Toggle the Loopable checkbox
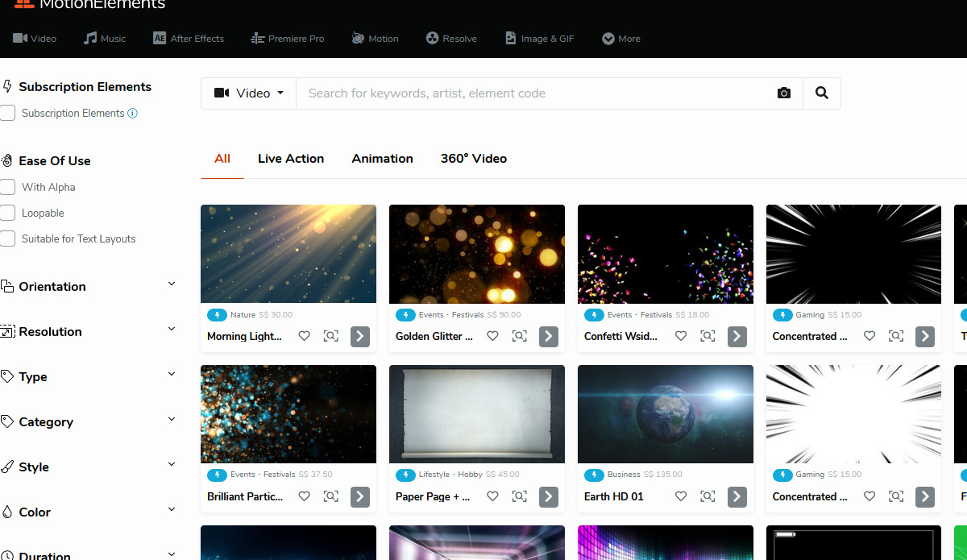 (8, 213)
